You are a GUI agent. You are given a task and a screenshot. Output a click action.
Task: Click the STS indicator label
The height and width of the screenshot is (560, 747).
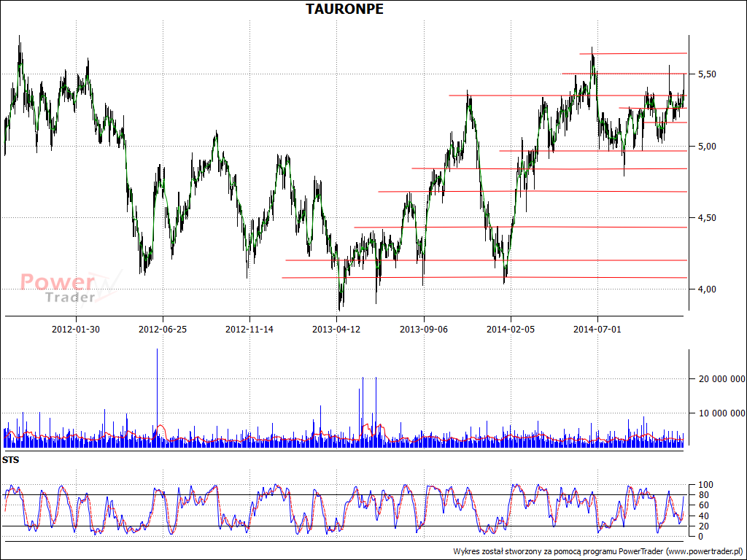(10, 460)
